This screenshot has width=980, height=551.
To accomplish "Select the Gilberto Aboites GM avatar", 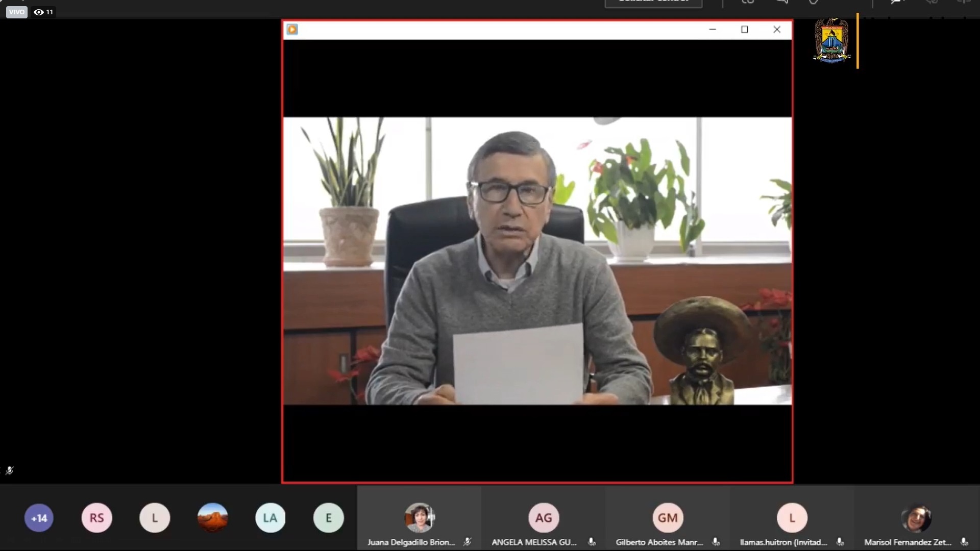I will click(x=668, y=518).
